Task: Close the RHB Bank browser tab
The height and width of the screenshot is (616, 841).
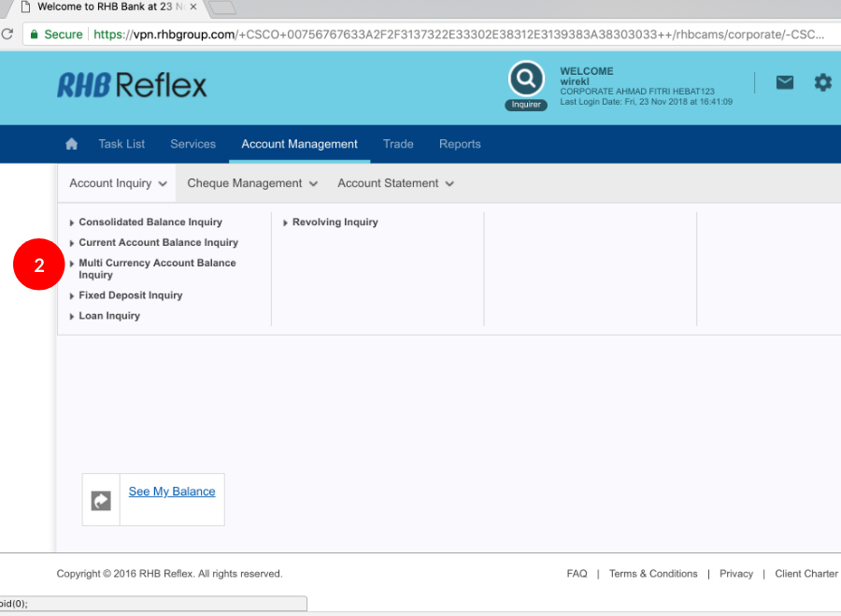Action: point(193,7)
